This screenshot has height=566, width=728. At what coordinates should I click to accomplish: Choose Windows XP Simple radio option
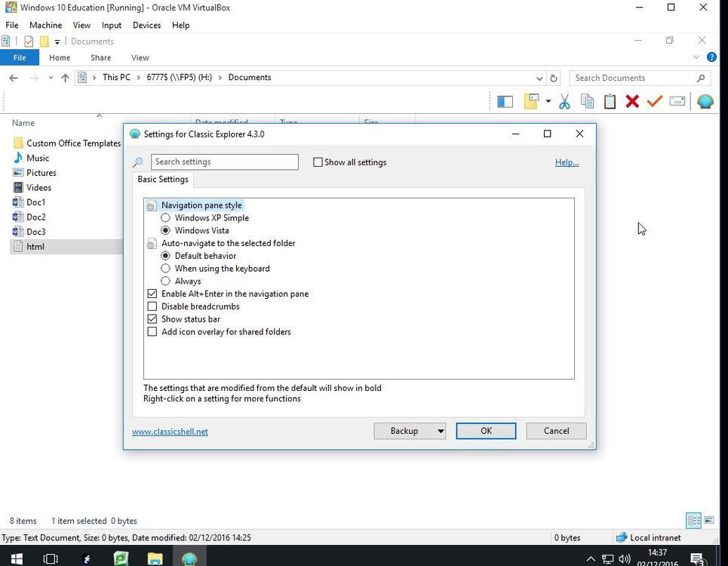165,218
